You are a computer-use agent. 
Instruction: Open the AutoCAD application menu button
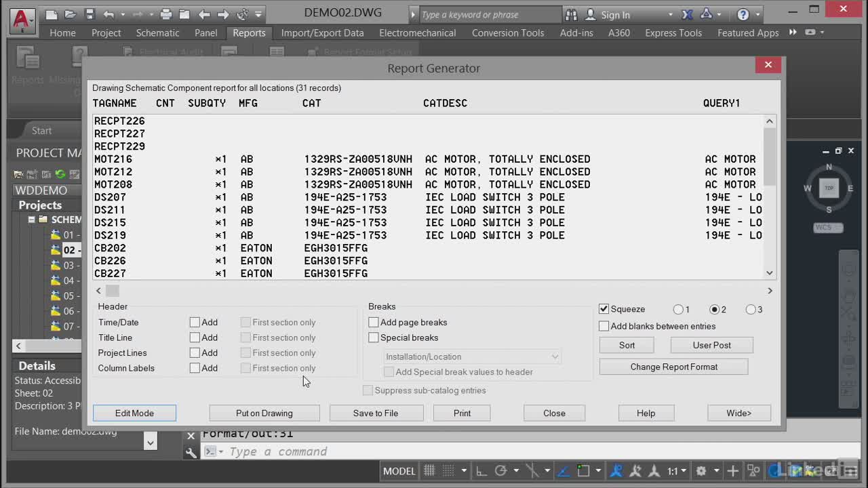(22, 20)
